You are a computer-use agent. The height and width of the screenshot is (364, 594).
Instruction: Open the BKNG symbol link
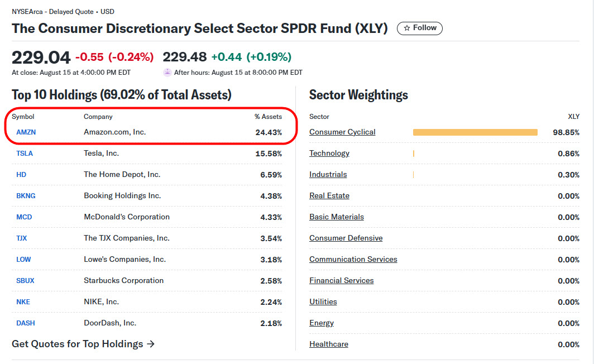(x=26, y=196)
